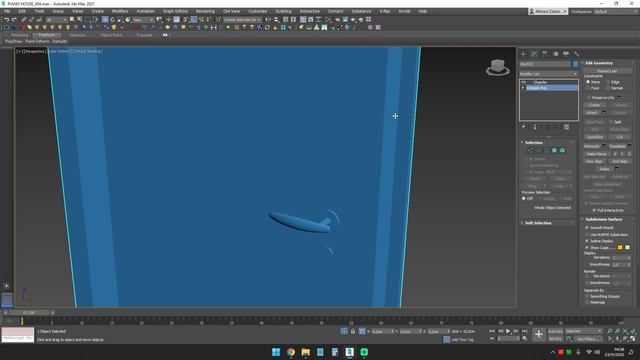Select Element sub-object level icon
This screenshot has height=360, width=640.
[562, 151]
